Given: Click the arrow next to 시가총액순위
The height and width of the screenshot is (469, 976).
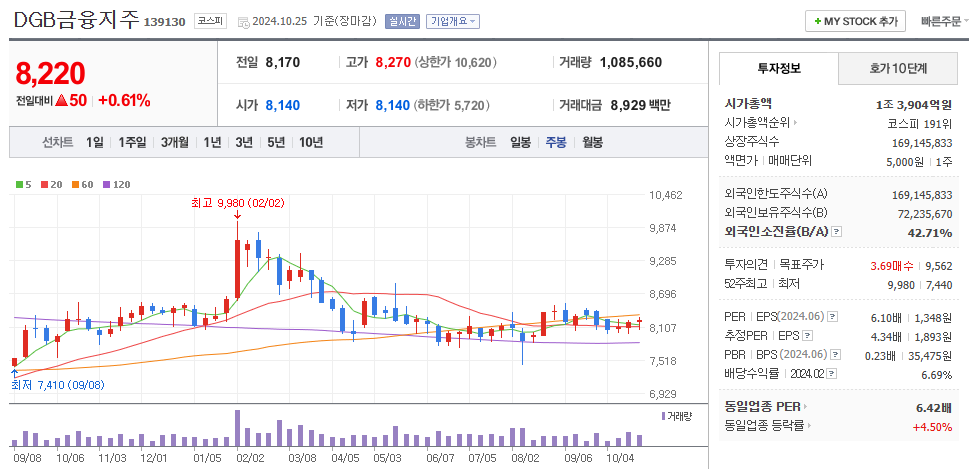Looking at the screenshot, I should (x=795, y=123).
